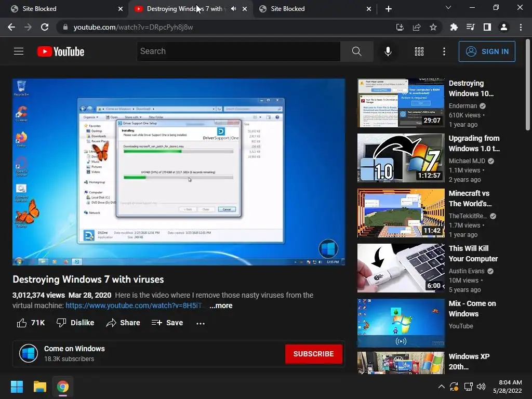
Task: Open the YouTube apps grid
Action: (x=419, y=51)
